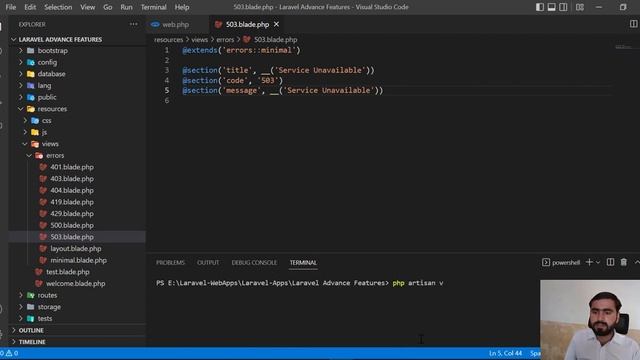Image resolution: width=640 pixels, height=360 pixels.
Task: Switch to Output panel tab
Action: click(208, 262)
